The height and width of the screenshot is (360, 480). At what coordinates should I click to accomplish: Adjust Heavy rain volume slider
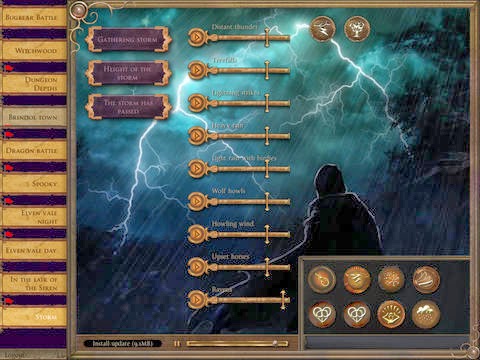pyautogui.click(x=267, y=136)
